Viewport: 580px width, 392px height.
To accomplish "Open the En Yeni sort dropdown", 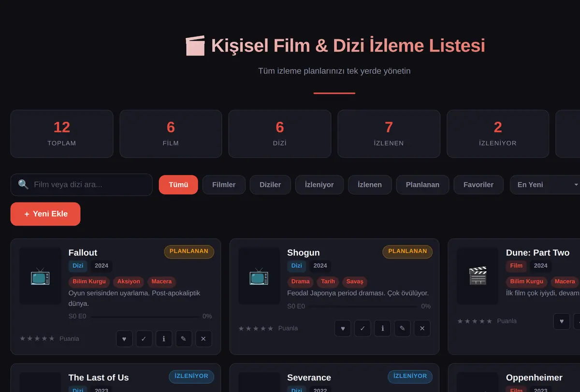I will tap(546, 185).
